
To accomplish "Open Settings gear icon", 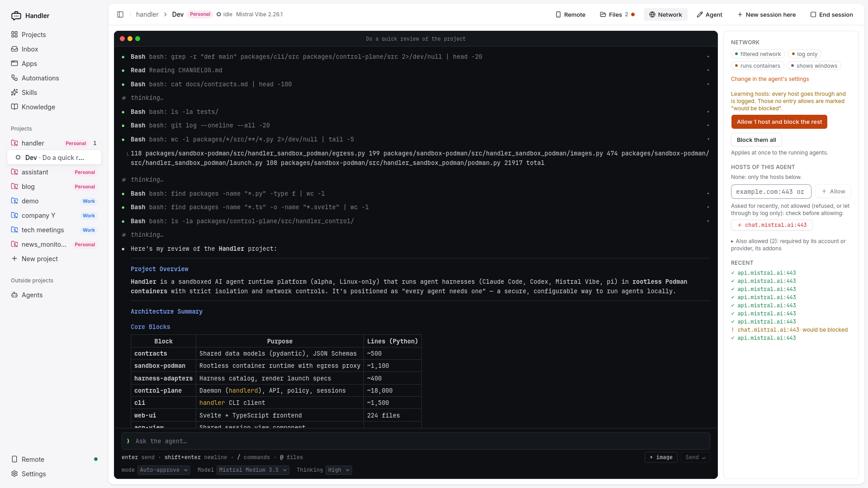I will coord(14,474).
